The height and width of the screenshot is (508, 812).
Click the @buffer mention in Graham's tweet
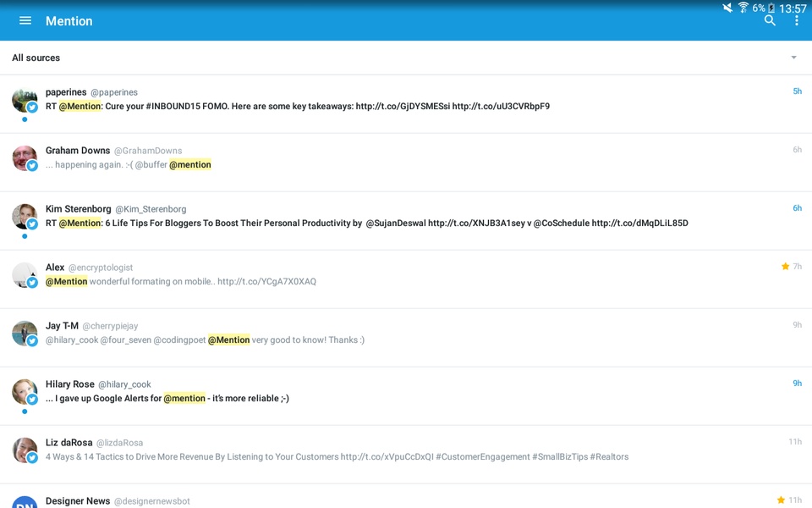[151, 165]
